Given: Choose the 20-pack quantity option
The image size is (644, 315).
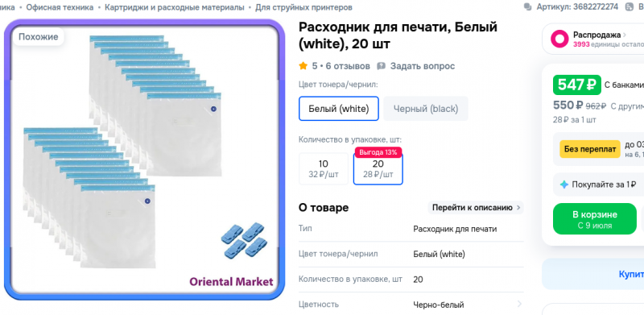Looking at the screenshot, I should coord(378,169).
